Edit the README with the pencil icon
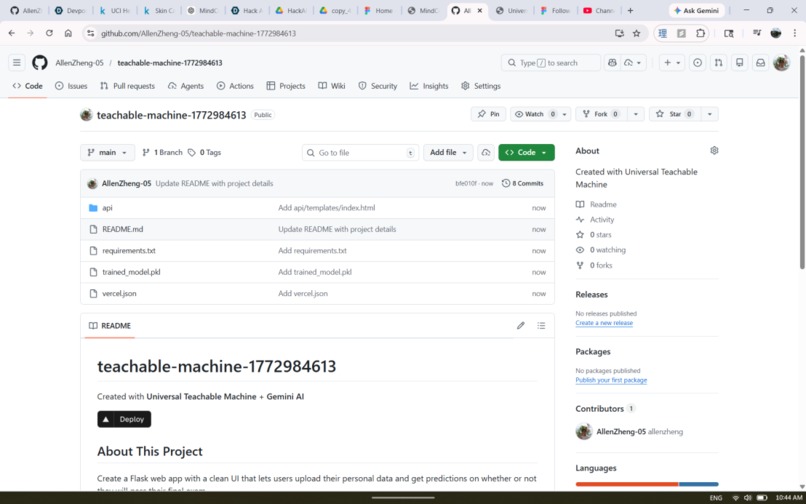The height and width of the screenshot is (504, 806). (521, 326)
